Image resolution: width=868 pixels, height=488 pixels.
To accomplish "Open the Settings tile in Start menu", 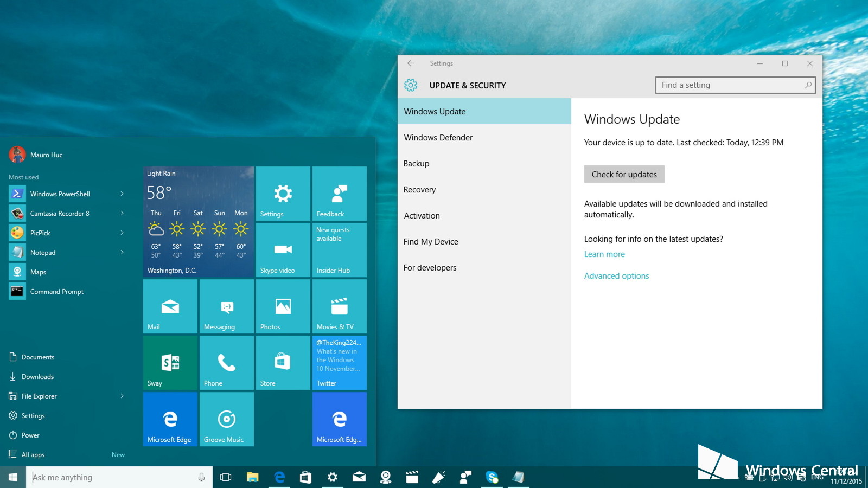I will tap(283, 193).
